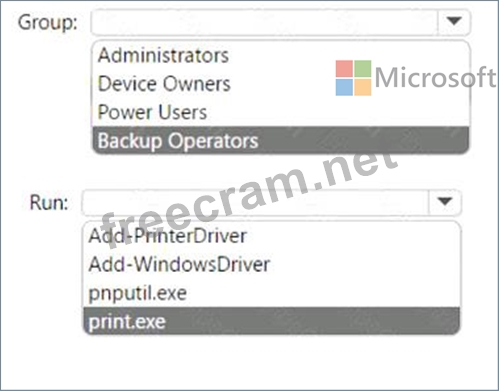Click the Run combo box field

[x=272, y=202]
